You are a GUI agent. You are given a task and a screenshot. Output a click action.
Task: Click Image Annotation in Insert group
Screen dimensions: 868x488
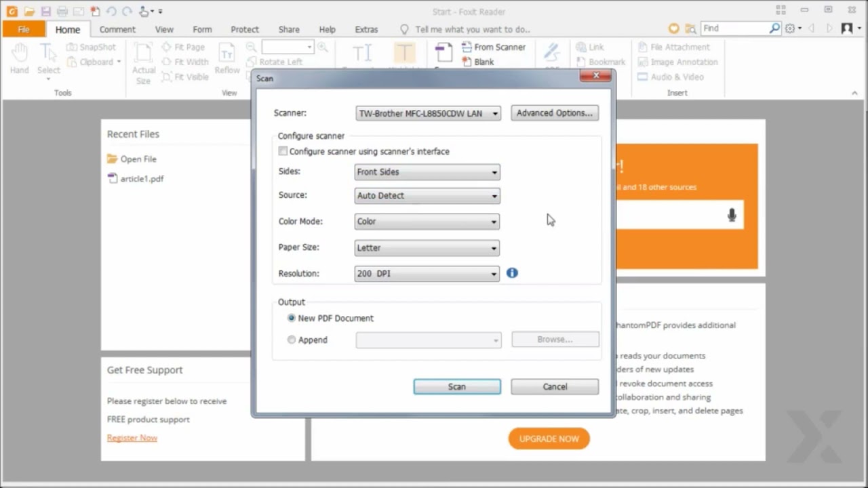[677, 62]
